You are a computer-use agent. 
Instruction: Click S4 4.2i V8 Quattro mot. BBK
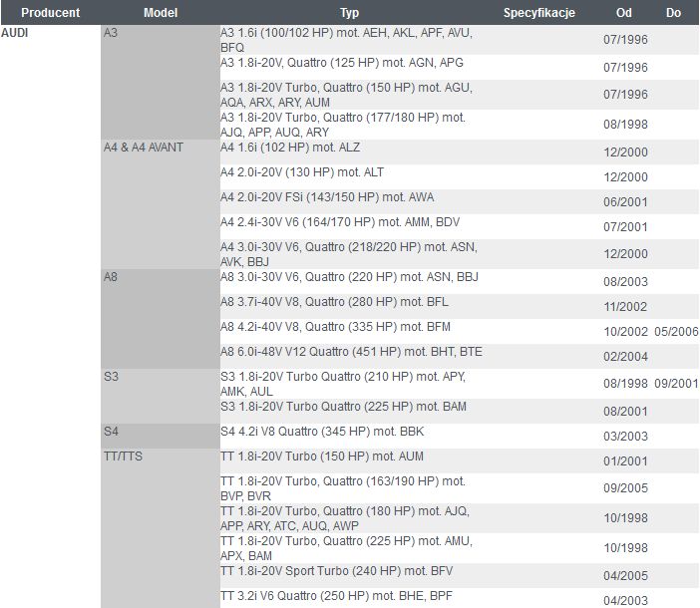tap(322, 432)
